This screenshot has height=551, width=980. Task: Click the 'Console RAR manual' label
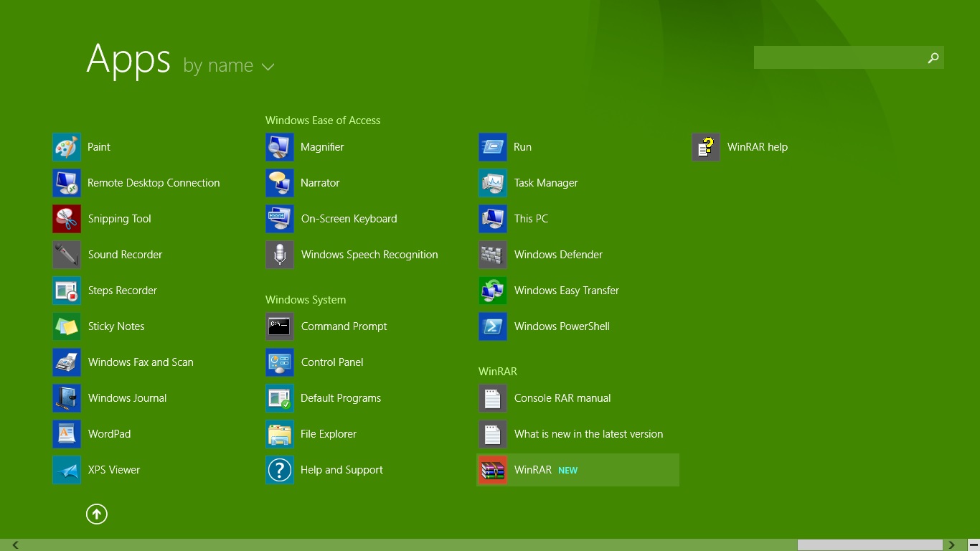click(562, 398)
